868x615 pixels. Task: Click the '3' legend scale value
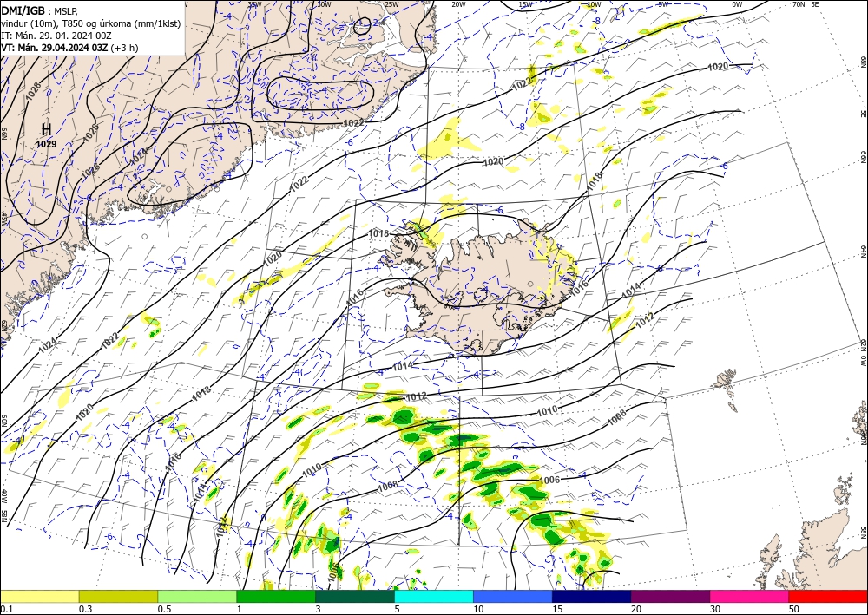click(318, 609)
